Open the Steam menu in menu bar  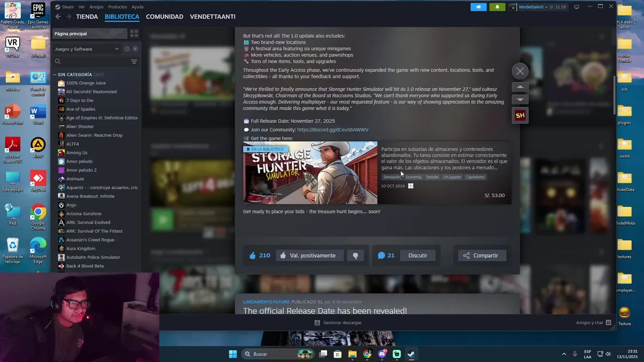tap(67, 7)
